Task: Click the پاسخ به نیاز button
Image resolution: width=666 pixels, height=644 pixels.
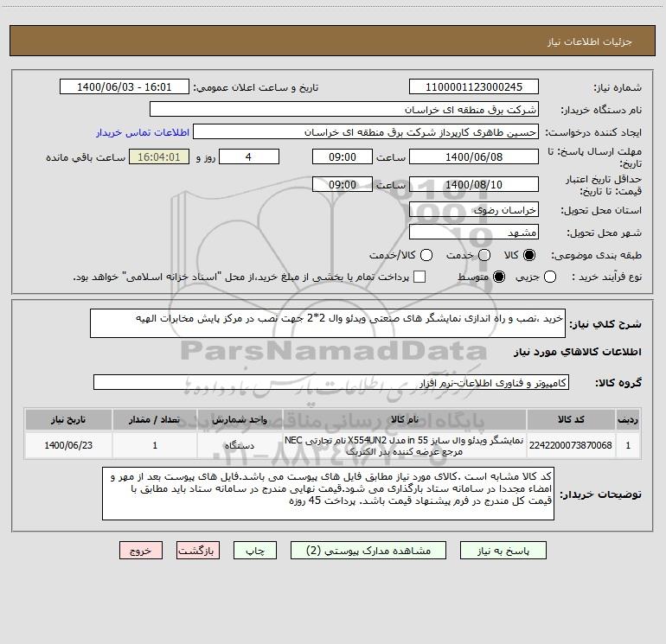Action: (503, 550)
